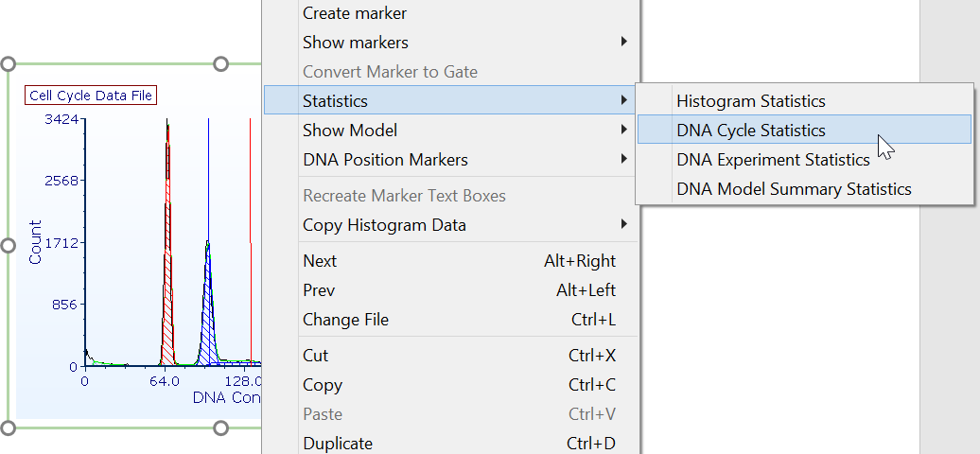Expand DNA Position Markers submenu
Viewport: 980px width, 454px height.
(x=385, y=160)
